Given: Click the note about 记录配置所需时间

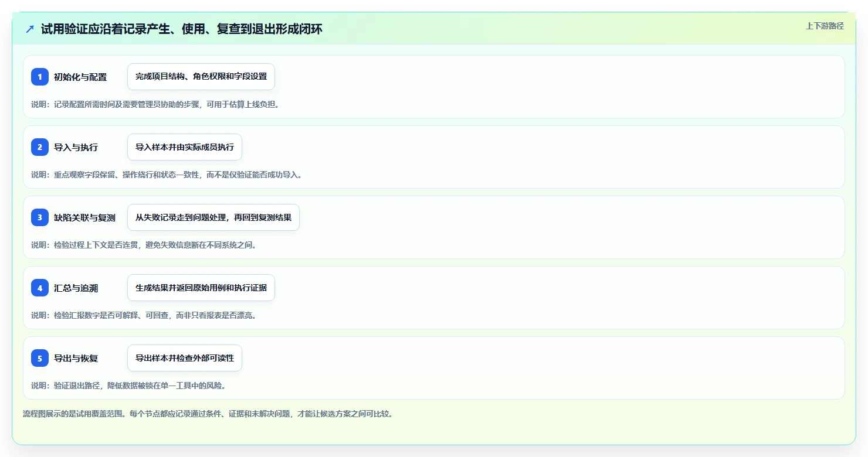Looking at the screenshot, I should point(155,104).
